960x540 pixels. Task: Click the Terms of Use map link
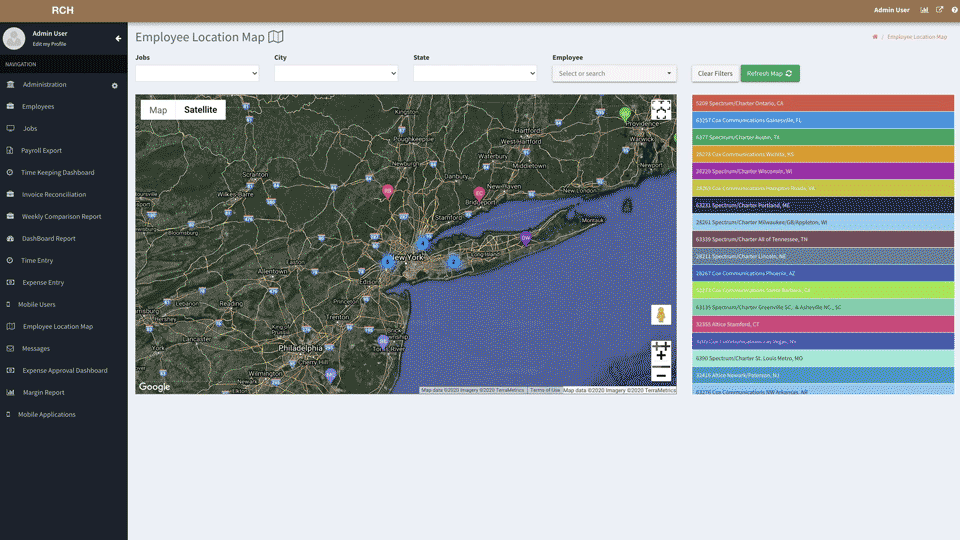click(x=545, y=390)
